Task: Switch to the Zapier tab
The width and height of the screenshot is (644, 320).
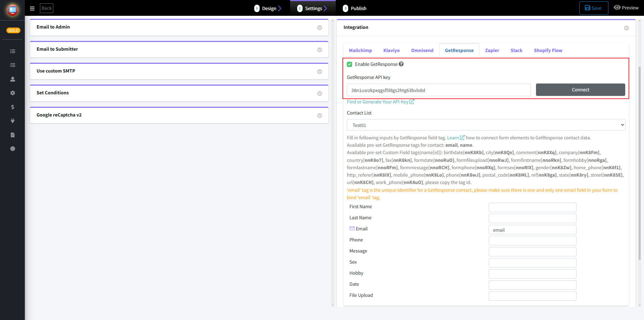Action: (x=492, y=50)
